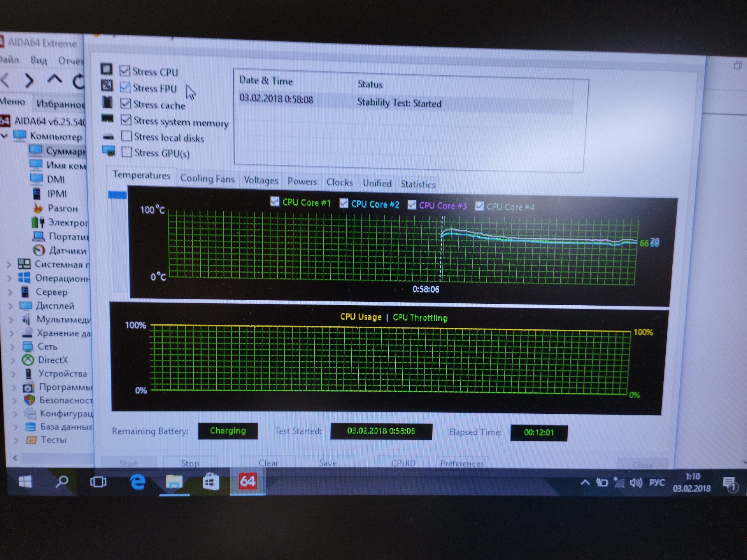This screenshot has height=560, width=747.
Task: Click the Forward navigation arrow in AIDA64
Action: pos(29,80)
